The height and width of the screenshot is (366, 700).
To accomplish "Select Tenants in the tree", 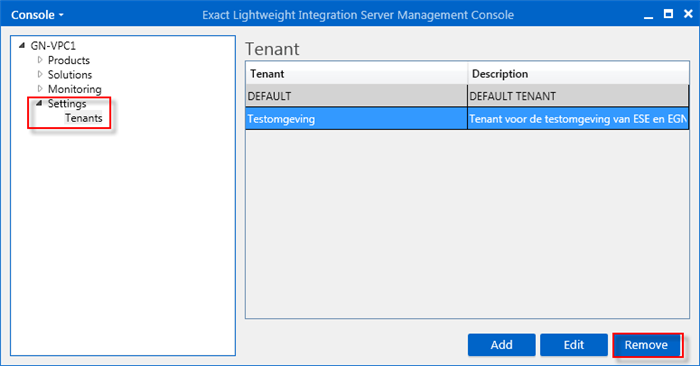I will pos(83,118).
